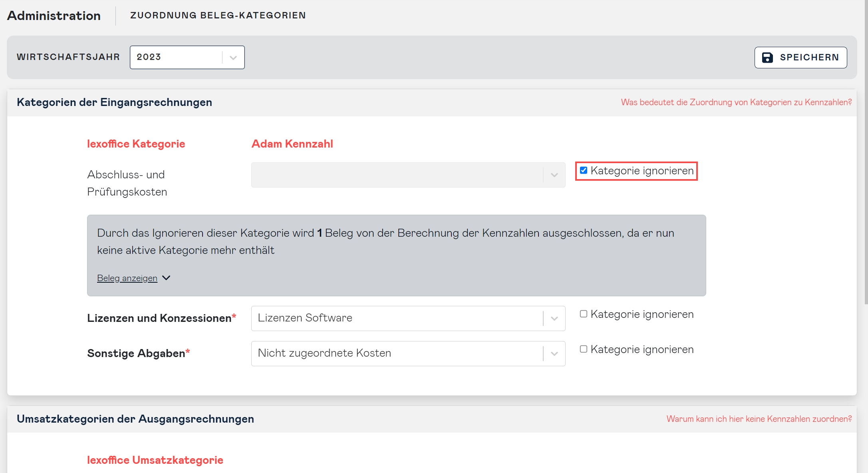The height and width of the screenshot is (473, 868).
Task: Click chevron icon next to Beleg anzeigen
Action: [166, 278]
